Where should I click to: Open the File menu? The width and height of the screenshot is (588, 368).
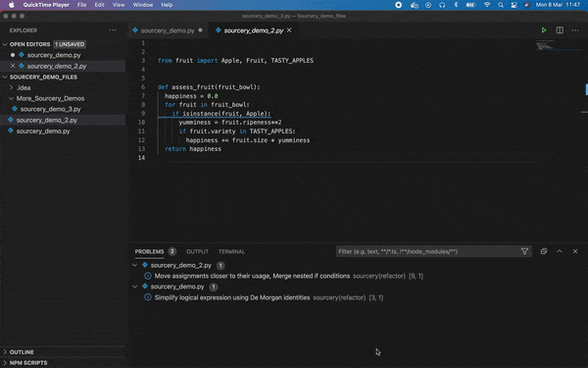tap(81, 5)
